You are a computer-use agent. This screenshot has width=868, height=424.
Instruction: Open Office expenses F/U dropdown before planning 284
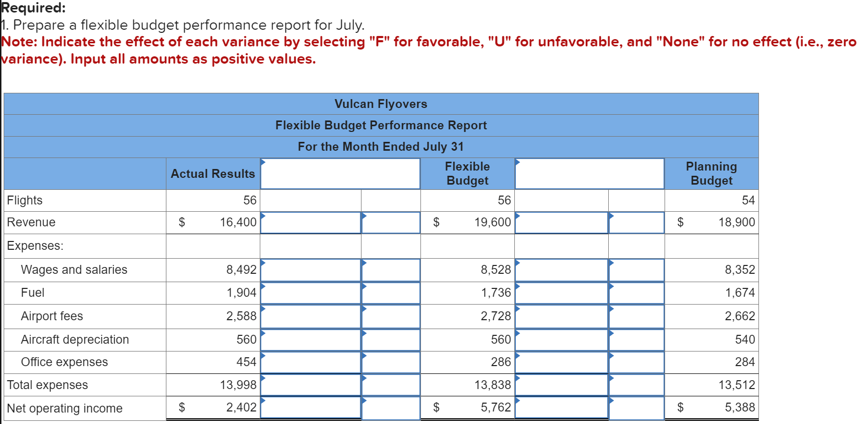tap(636, 362)
